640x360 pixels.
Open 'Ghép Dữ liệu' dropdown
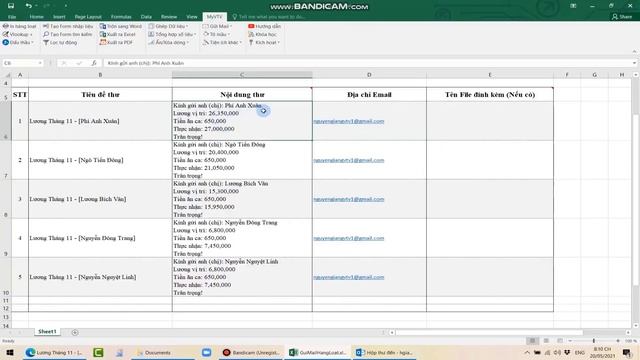pos(168,26)
